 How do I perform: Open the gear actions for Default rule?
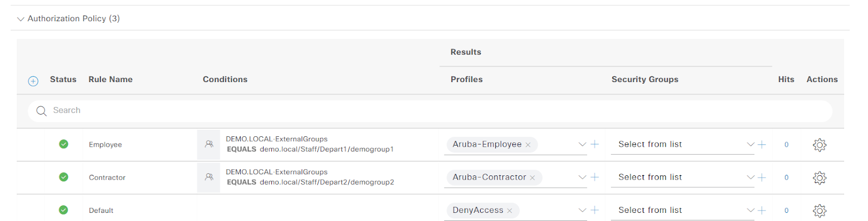pyautogui.click(x=819, y=211)
